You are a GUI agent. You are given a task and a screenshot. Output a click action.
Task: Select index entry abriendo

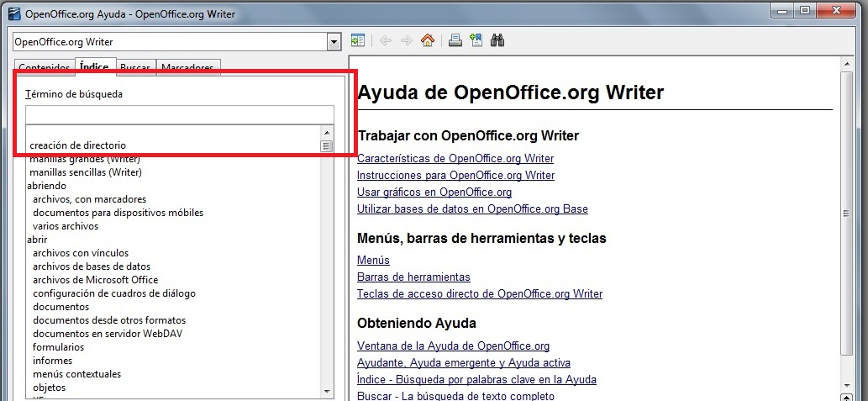tap(46, 186)
